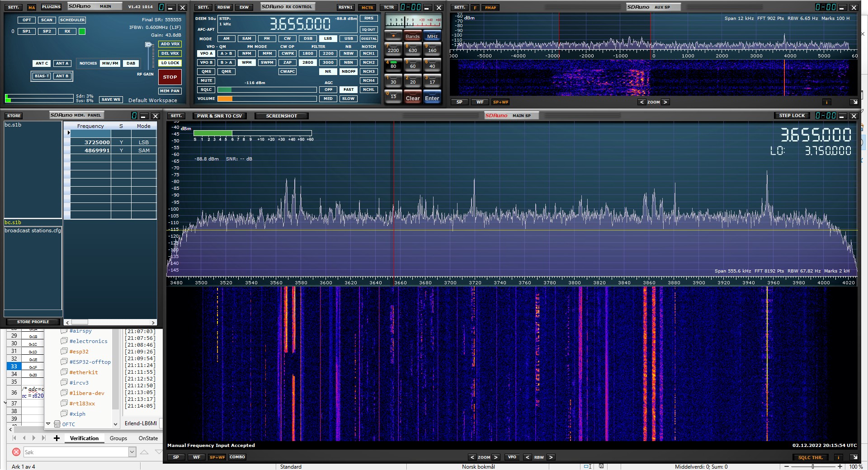Toggle LO LOCK in the main panel
This screenshot has height=470, width=868.
coord(170,63)
